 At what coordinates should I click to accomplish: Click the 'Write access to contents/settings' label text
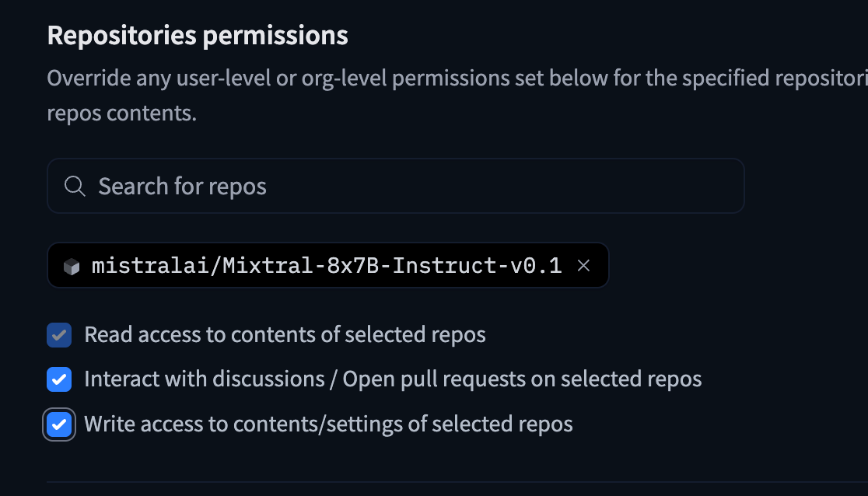(328, 424)
